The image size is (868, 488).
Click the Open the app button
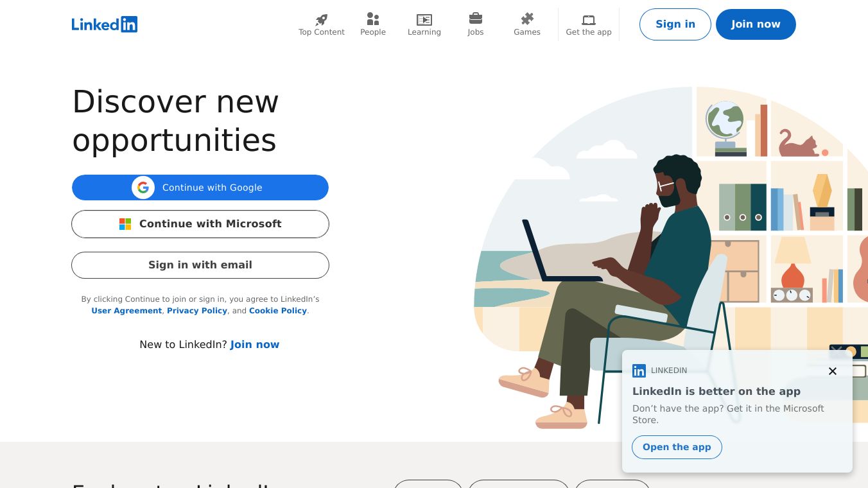pyautogui.click(x=677, y=448)
